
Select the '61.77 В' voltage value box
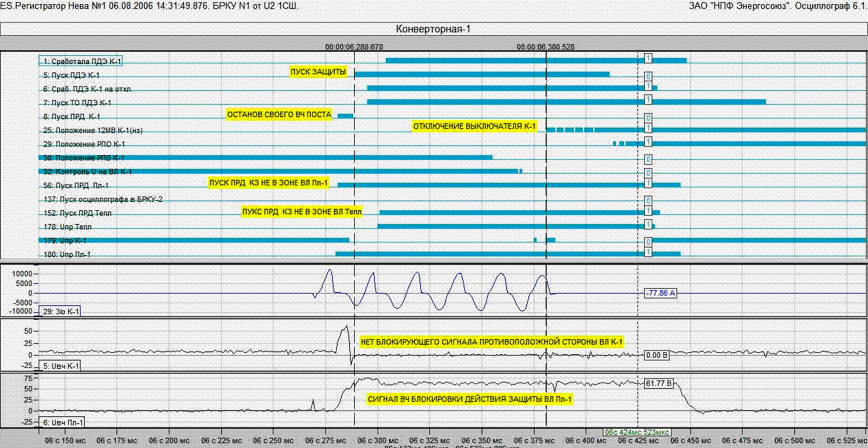658,383
